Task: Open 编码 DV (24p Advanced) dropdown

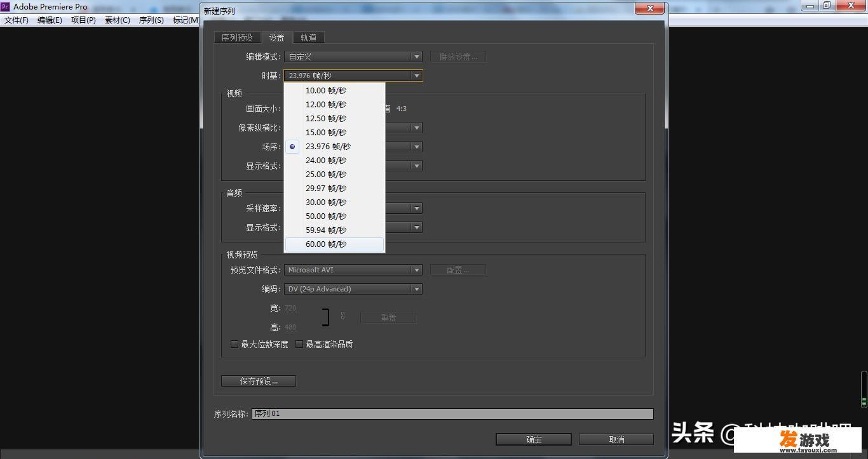Action: (353, 289)
